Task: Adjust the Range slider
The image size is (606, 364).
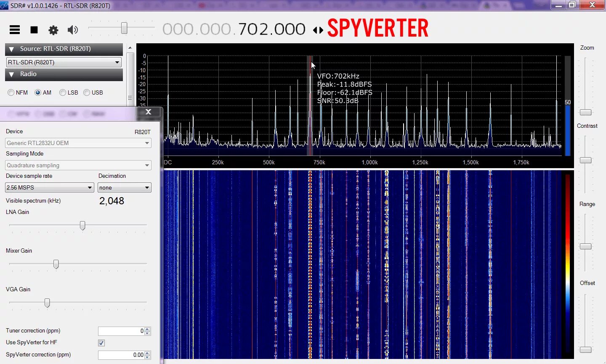Action: click(586, 246)
